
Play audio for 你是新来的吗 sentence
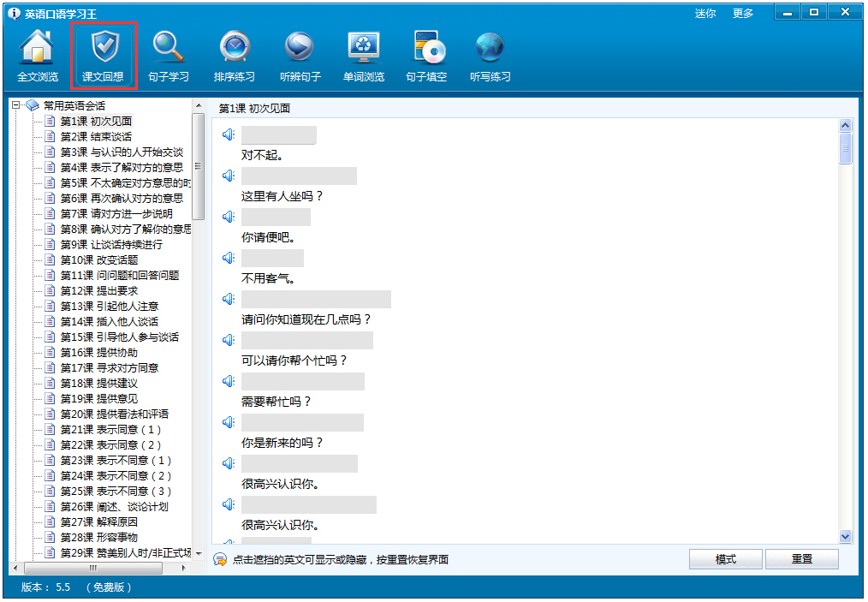click(x=228, y=422)
